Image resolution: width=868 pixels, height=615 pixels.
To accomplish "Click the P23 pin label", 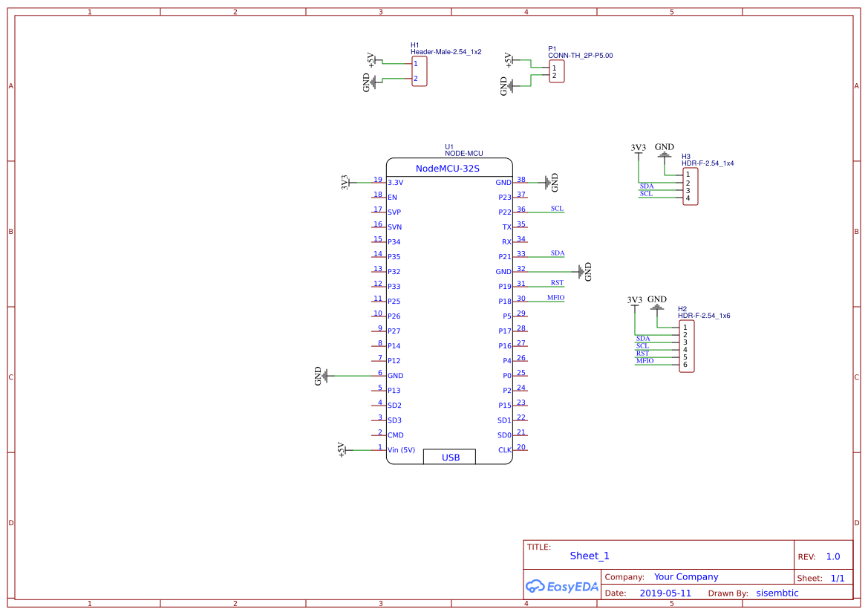I will [x=505, y=197].
